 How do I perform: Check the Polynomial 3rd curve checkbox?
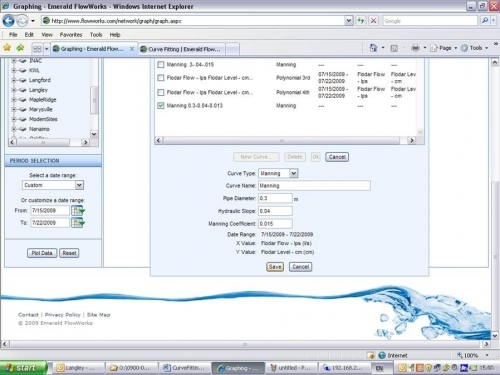161,78
